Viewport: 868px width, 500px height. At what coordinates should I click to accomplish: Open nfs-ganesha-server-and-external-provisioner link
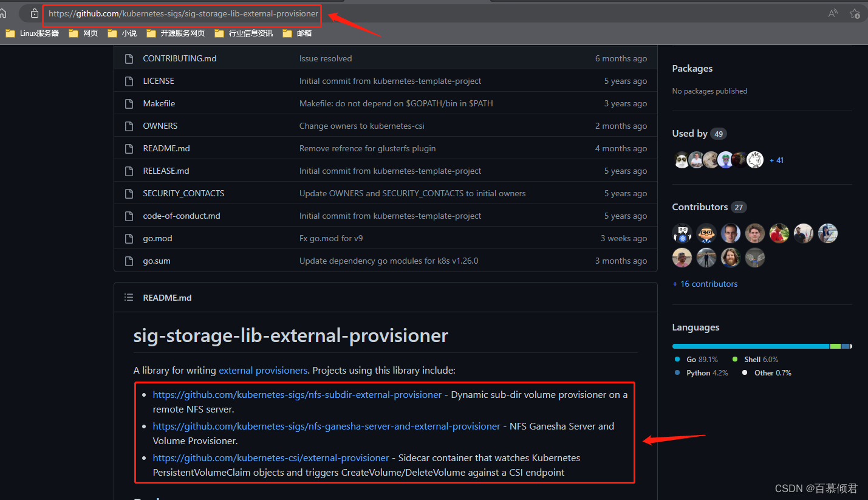tap(326, 426)
